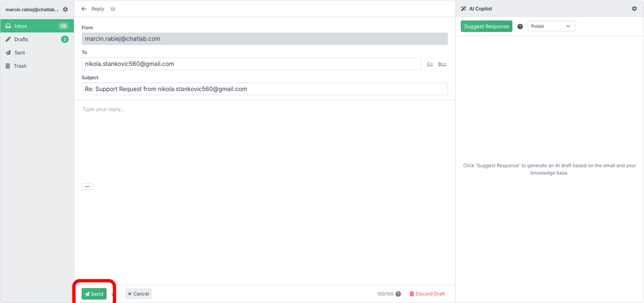The image size is (644, 303).
Task: Click the AI Copilot magic wand icon
Action: pyautogui.click(x=464, y=9)
